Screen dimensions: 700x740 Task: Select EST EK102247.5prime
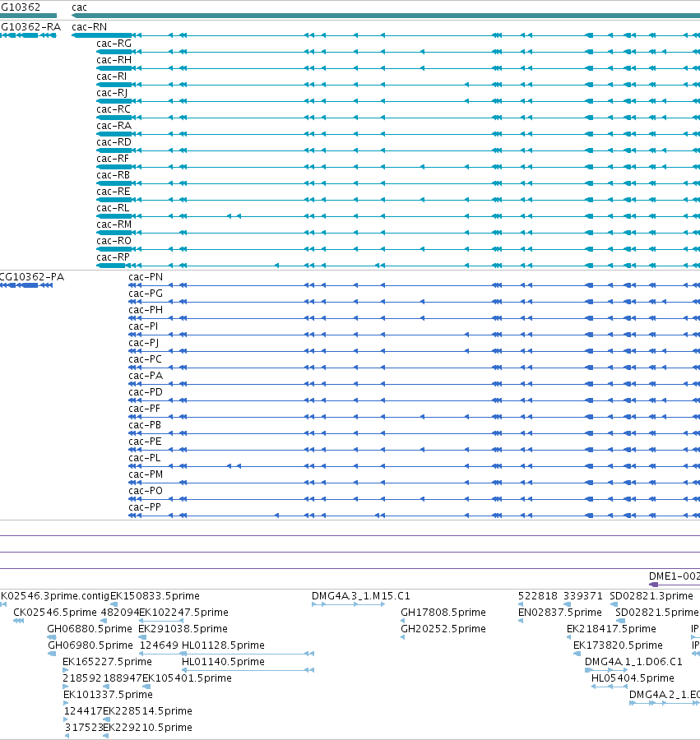click(183, 613)
